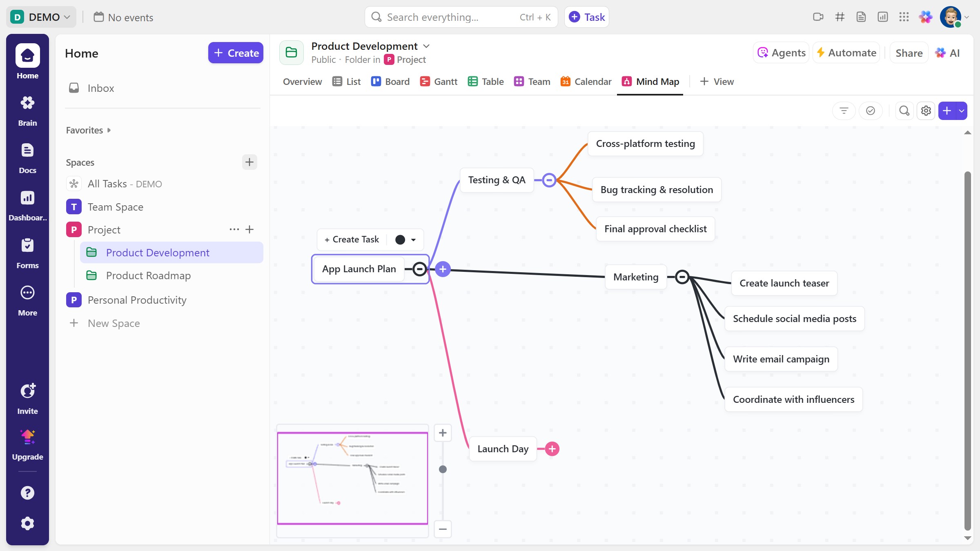The height and width of the screenshot is (551, 980).
Task: Click the video clip icon in top bar
Action: click(818, 17)
